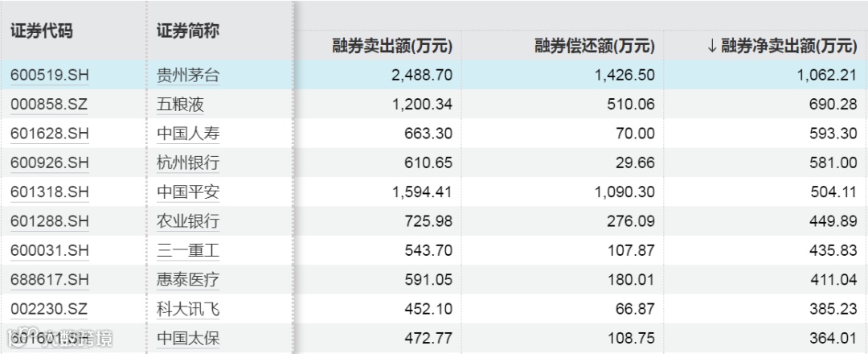Open the 五粮液 stock name link
Screen dimensions: 868x354
pos(181,104)
